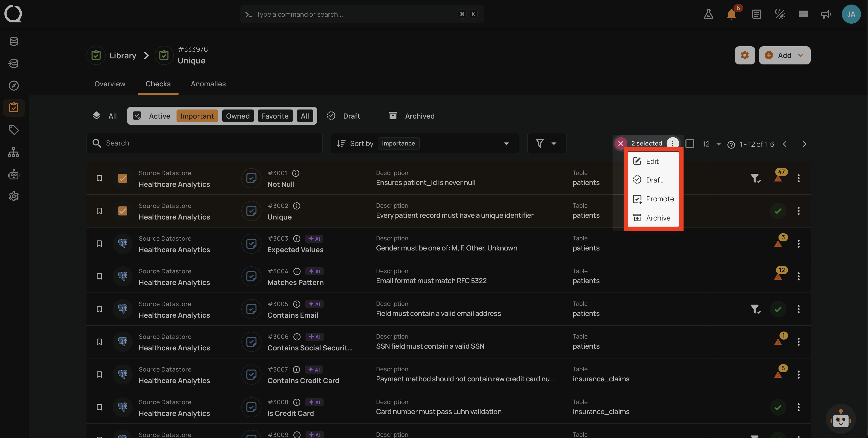Uncheck the #3002 Unique row checkbox
This screenshot has width=868, height=438.
tap(123, 211)
